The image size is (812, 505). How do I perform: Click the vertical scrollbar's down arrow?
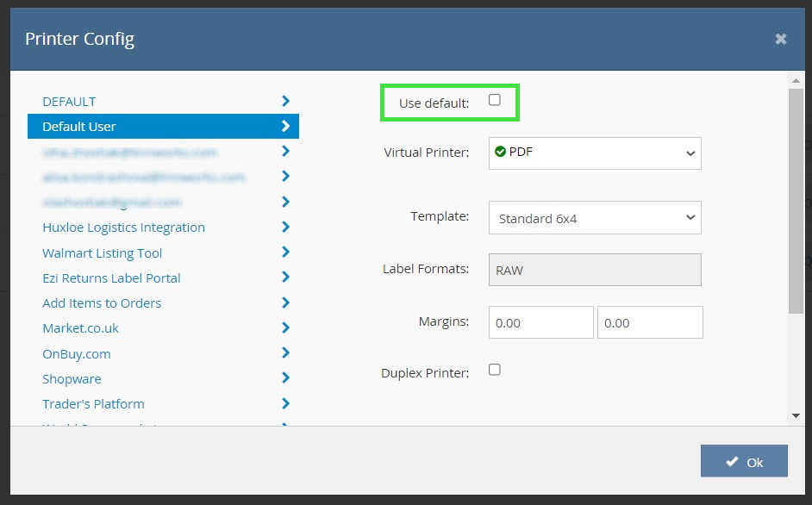tap(796, 415)
